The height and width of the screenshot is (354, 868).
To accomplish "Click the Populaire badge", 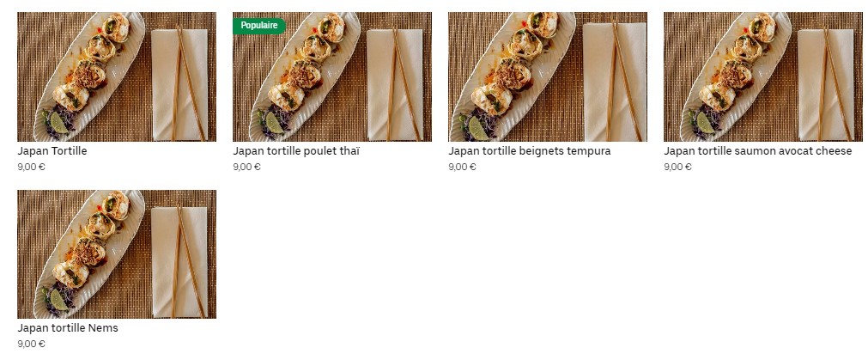I will (259, 26).
